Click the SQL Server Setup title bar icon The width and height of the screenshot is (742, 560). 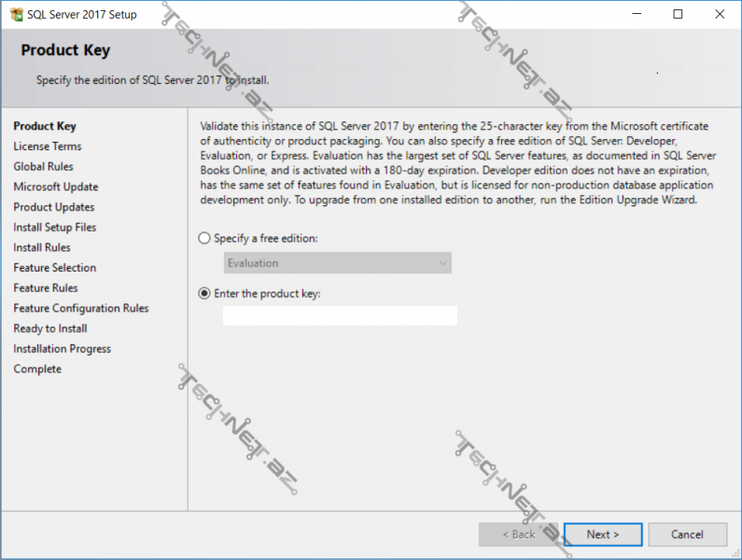click(x=16, y=14)
